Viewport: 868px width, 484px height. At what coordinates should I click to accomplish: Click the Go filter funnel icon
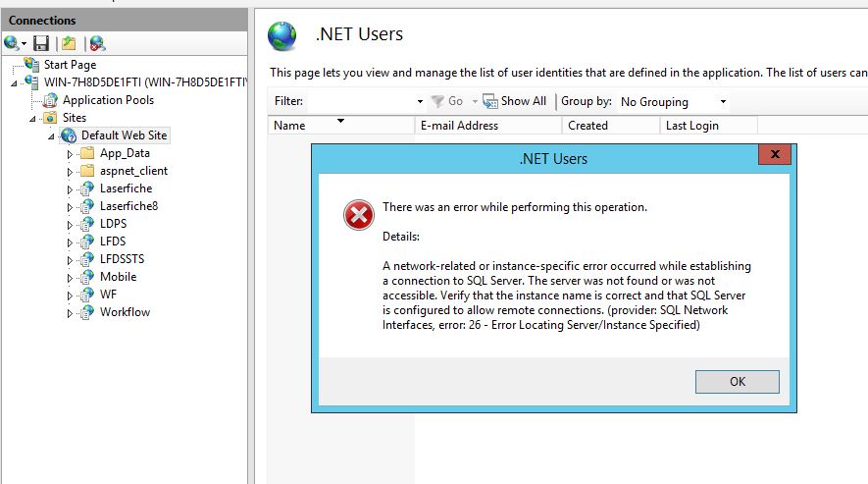click(437, 101)
